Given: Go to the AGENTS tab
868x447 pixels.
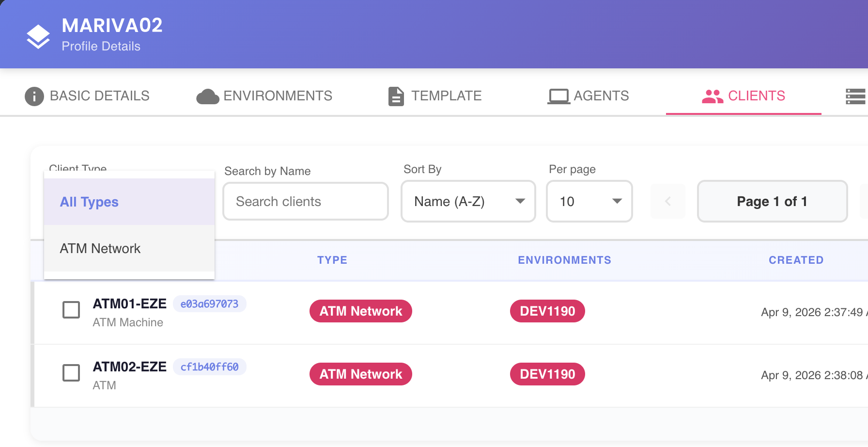Looking at the screenshot, I should (588, 96).
